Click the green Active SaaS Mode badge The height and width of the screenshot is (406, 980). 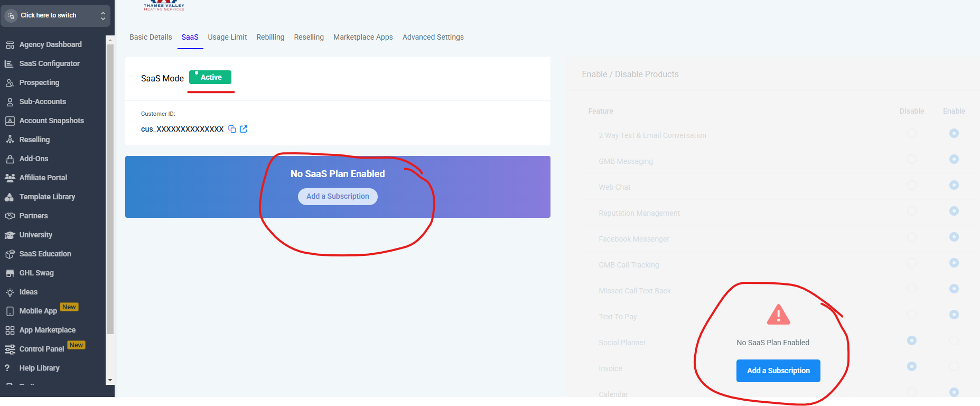[210, 77]
